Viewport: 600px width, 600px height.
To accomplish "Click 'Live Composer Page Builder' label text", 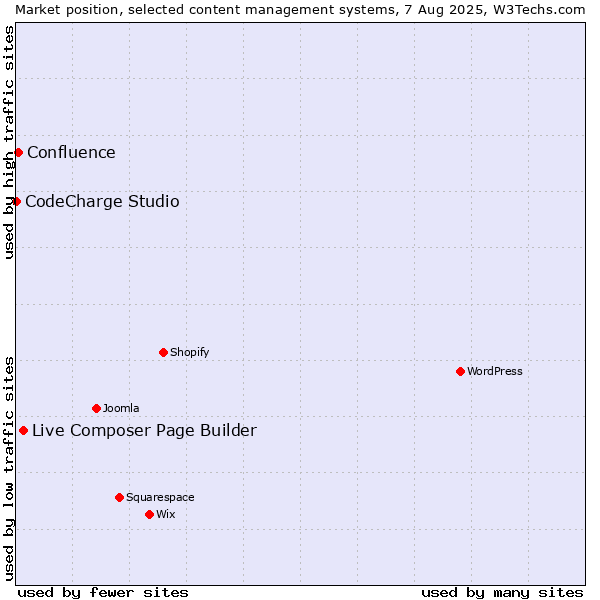I will (x=144, y=430).
